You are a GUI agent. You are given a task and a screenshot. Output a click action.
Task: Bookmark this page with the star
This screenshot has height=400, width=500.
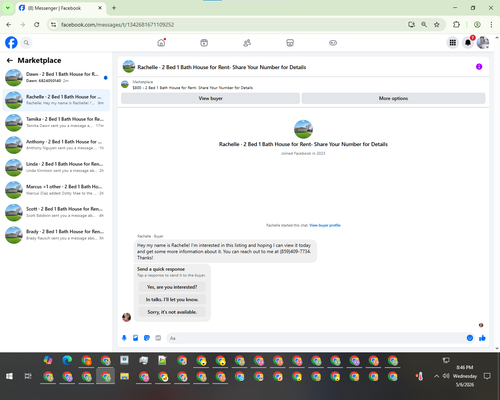pyautogui.click(x=437, y=25)
